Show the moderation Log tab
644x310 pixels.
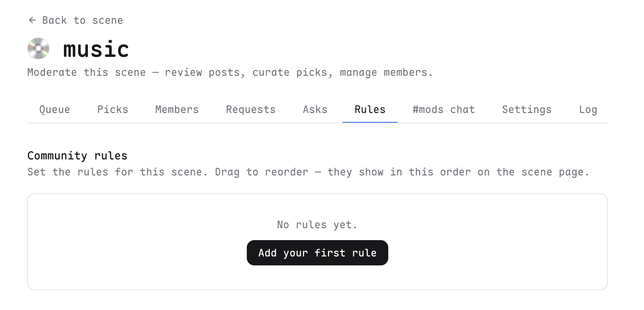point(588,109)
